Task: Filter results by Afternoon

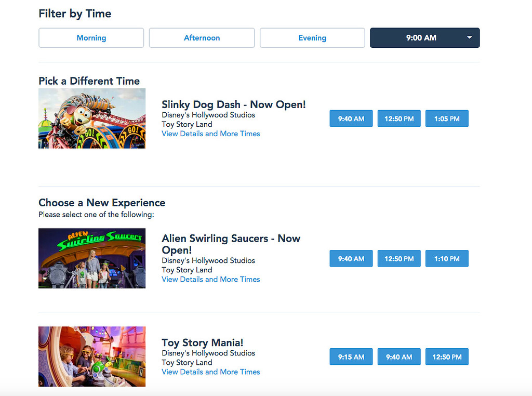Action: coord(202,37)
